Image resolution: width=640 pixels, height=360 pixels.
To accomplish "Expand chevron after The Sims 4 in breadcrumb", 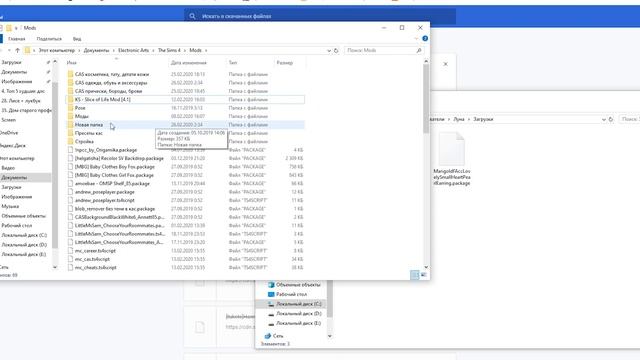I will [184, 50].
